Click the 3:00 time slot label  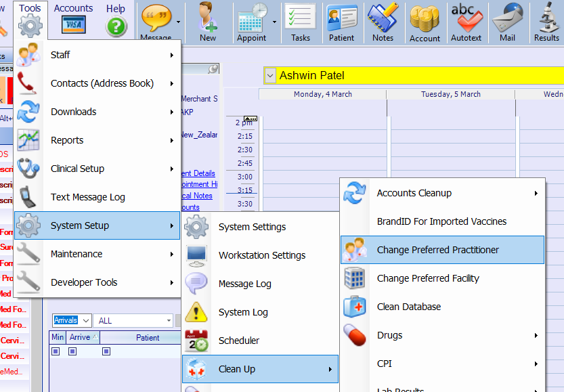245,177
